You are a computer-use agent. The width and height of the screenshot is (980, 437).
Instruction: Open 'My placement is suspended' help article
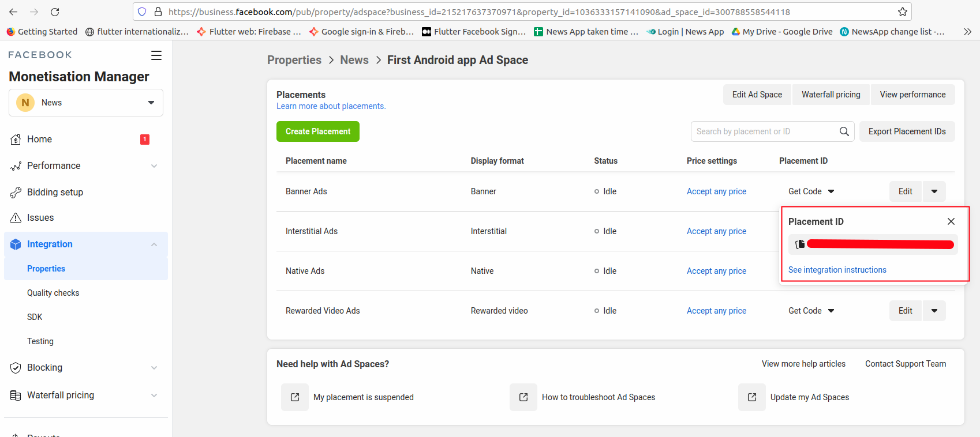pyautogui.click(x=363, y=397)
